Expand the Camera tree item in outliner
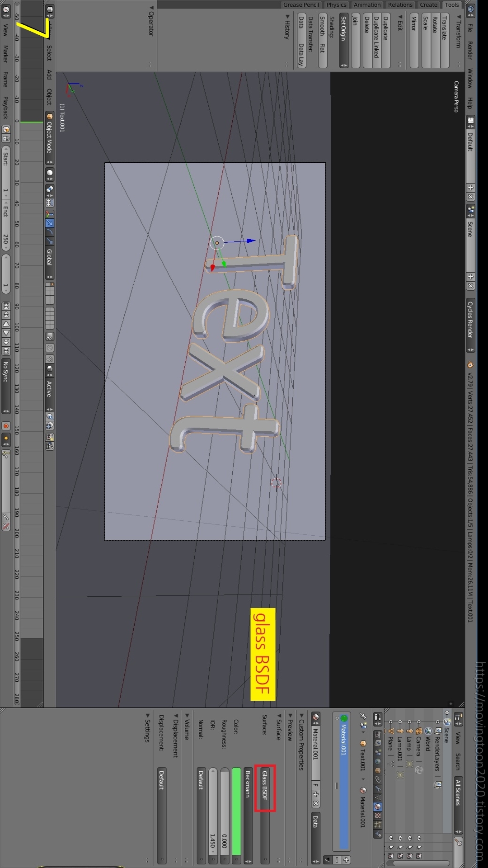Viewport: 488px width, 868px height. point(419,722)
